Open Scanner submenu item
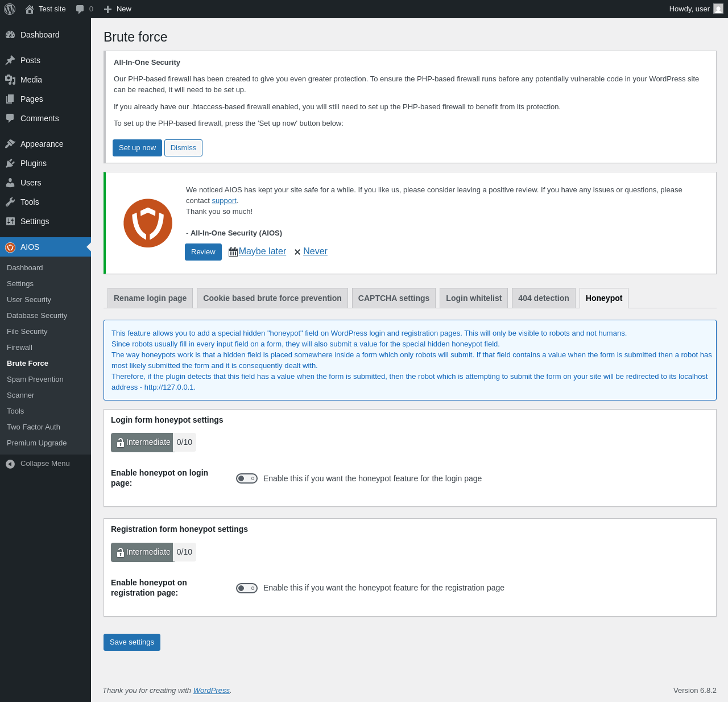The height and width of the screenshot is (702, 728). tap(45, 395)
